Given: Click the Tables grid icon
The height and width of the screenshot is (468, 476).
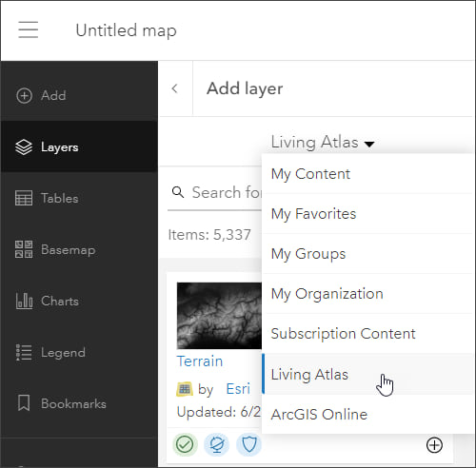Looking at the screenshot, I should [24, 198].
